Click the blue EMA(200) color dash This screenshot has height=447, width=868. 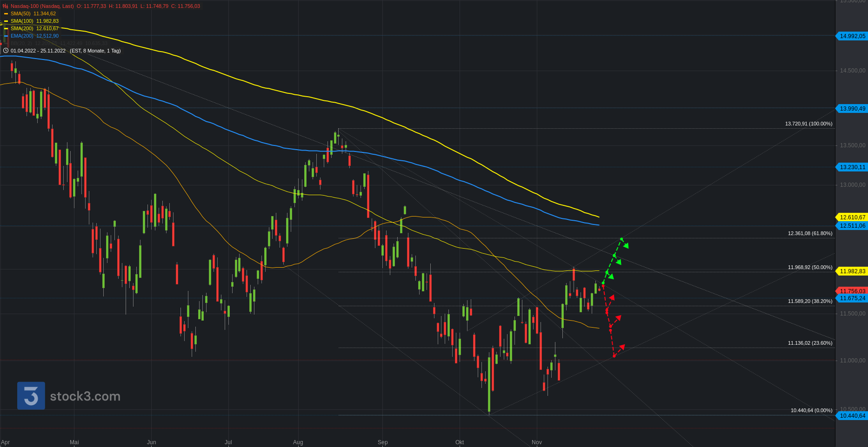point(6,36)
